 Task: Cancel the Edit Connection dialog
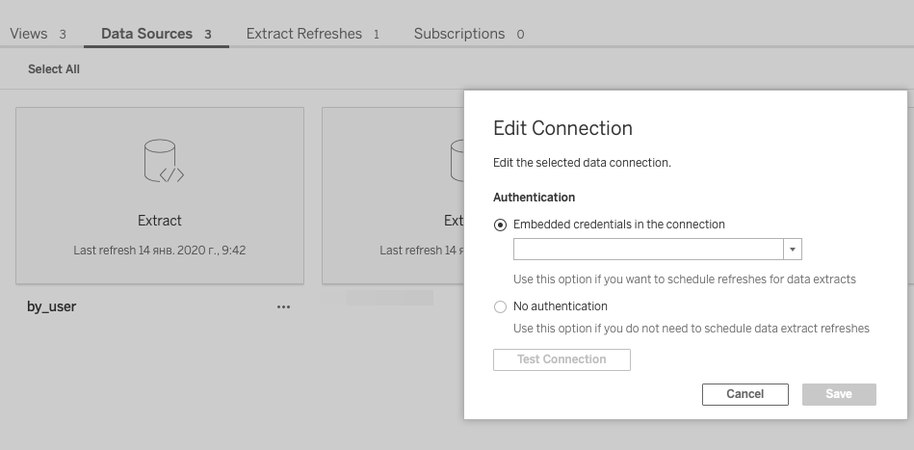pyautogui.click(x=745, y=394)
